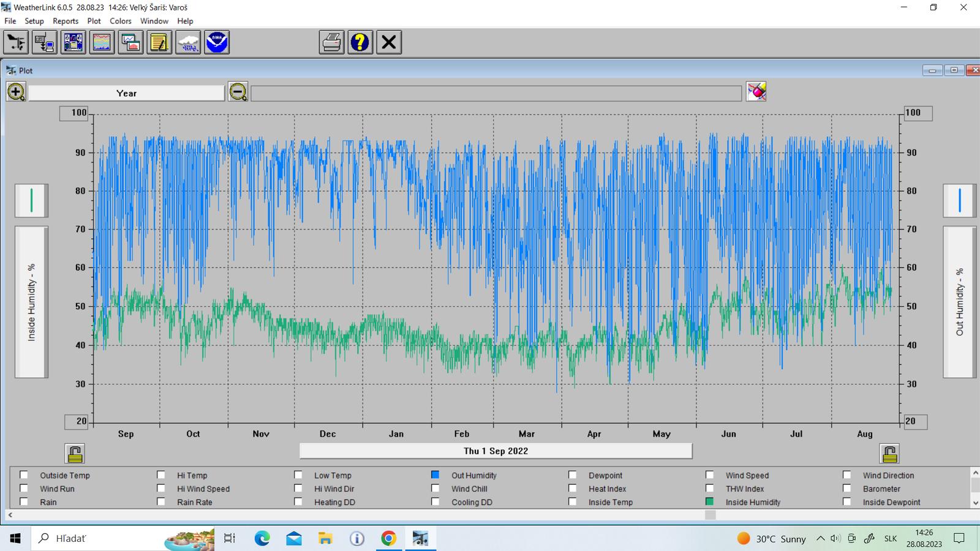980x551 pixels.
Task: Click the download from station toolbar icon
Action: click(x=45, y=42)
